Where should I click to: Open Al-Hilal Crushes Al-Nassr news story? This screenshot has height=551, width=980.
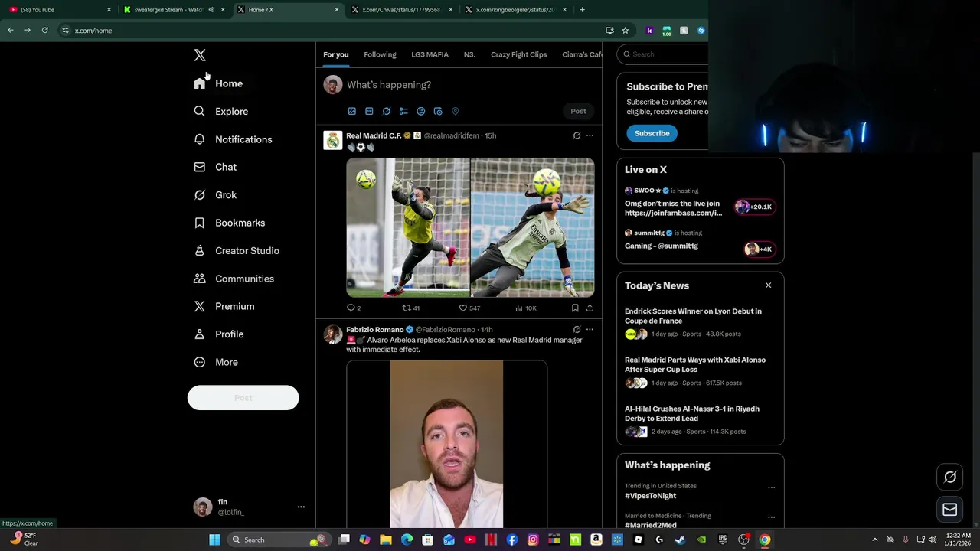coord(700,420)
